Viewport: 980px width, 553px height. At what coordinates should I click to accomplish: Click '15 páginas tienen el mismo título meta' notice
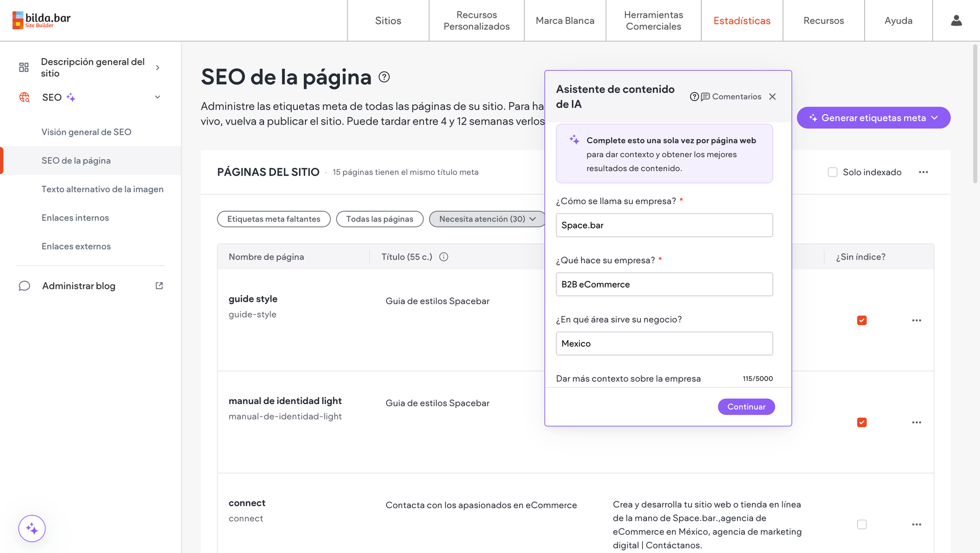point(406,172)
